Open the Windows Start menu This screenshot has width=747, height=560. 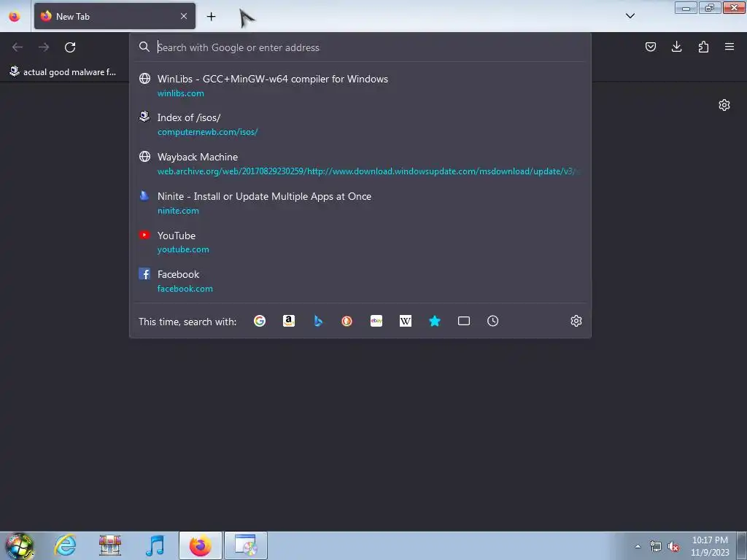[x=18, y=545]
